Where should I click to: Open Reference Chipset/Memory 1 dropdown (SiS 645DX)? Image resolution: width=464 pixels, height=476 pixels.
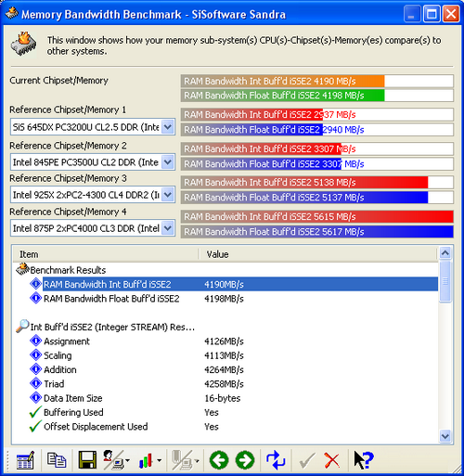pos(168,127)
